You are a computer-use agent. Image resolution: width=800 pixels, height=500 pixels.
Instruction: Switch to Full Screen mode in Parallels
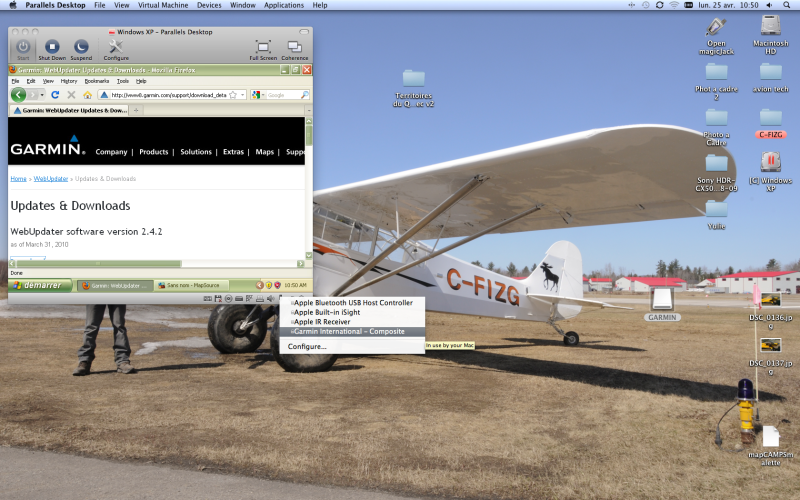(x=263, y=47)
